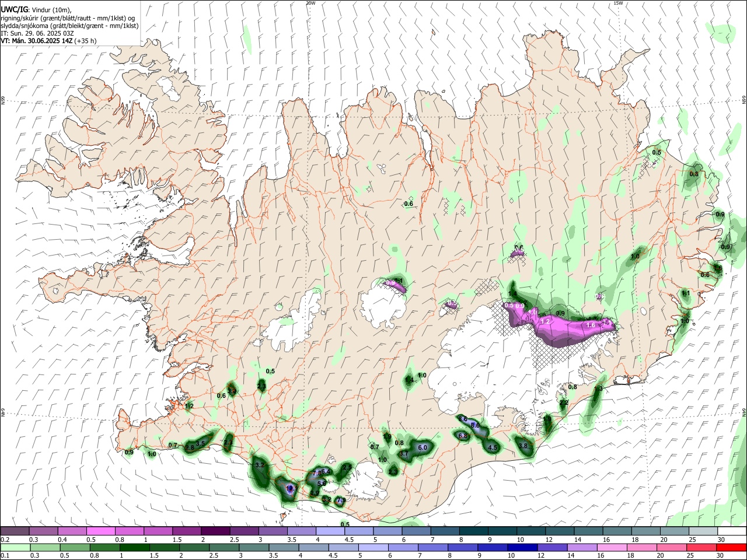Screen dimensions: 747x560
Task: Click deep blue swatch between 10 and 12, bottom row
Action: 522,547
